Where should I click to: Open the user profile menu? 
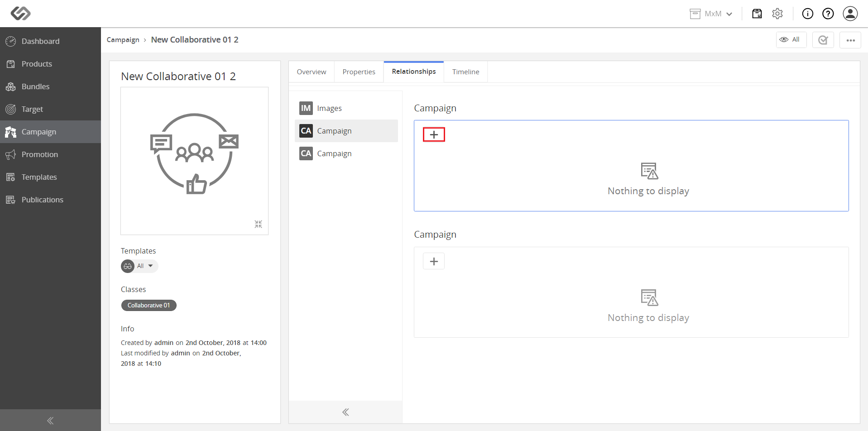tap(850, 14)
